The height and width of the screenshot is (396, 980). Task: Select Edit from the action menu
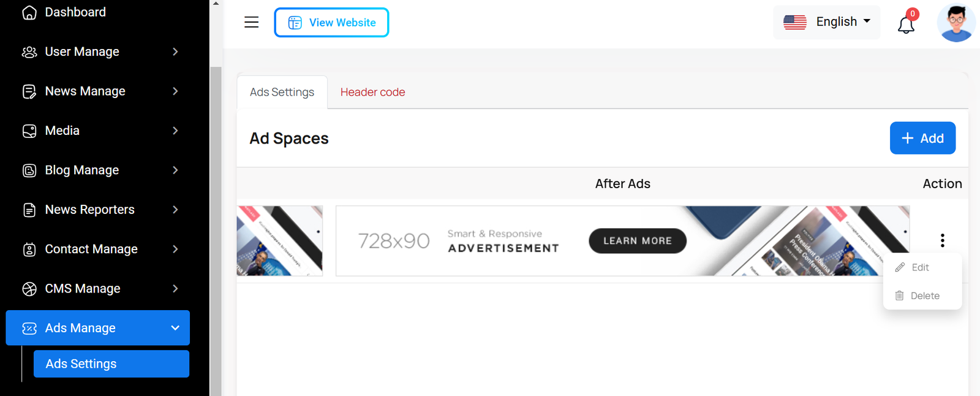[920, 267]
